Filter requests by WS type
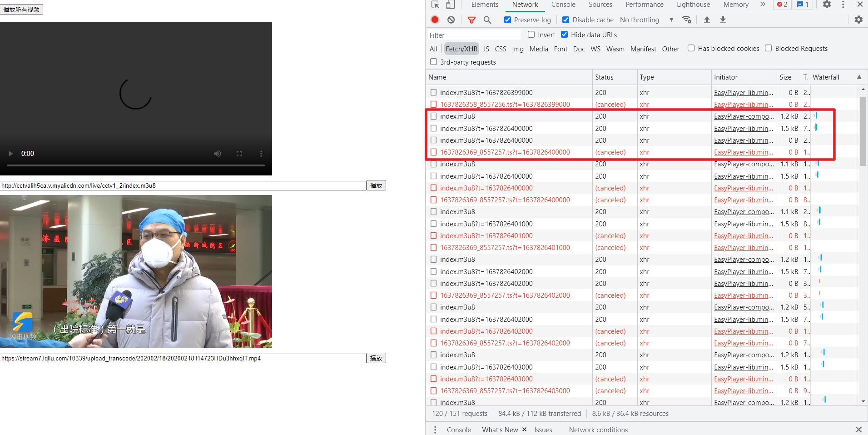This screenshot has width=868, height=435. pyautogui.click(x=595, y=49)
